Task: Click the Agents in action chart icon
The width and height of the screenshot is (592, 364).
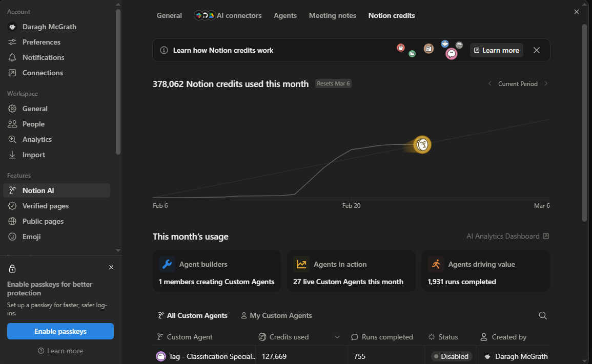Action: pos(301,264)
